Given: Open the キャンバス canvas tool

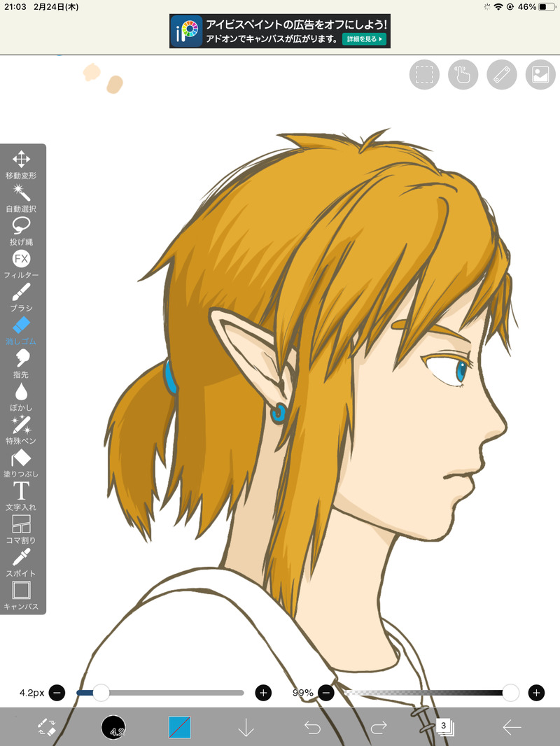Looking at the screenshot, I should pyautogui.click(x=21, y=596).
